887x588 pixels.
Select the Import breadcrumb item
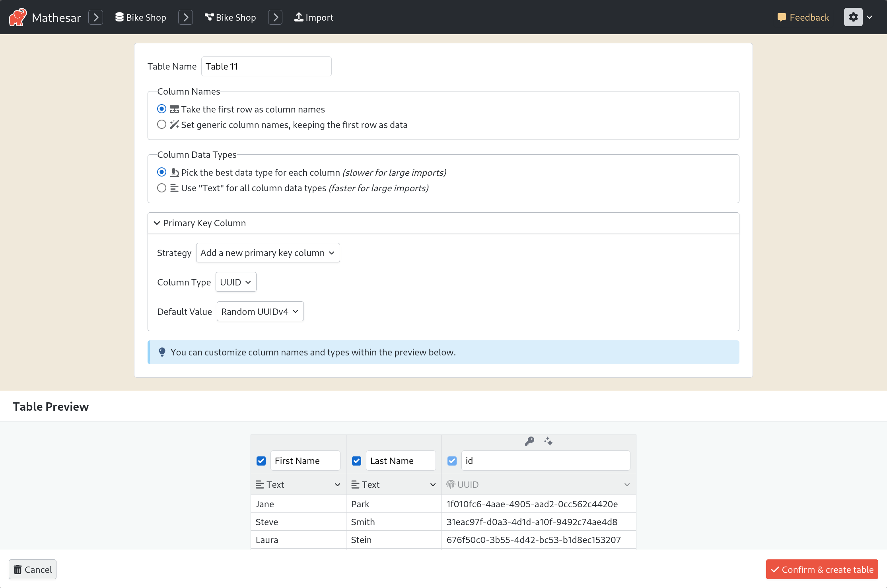319,17
